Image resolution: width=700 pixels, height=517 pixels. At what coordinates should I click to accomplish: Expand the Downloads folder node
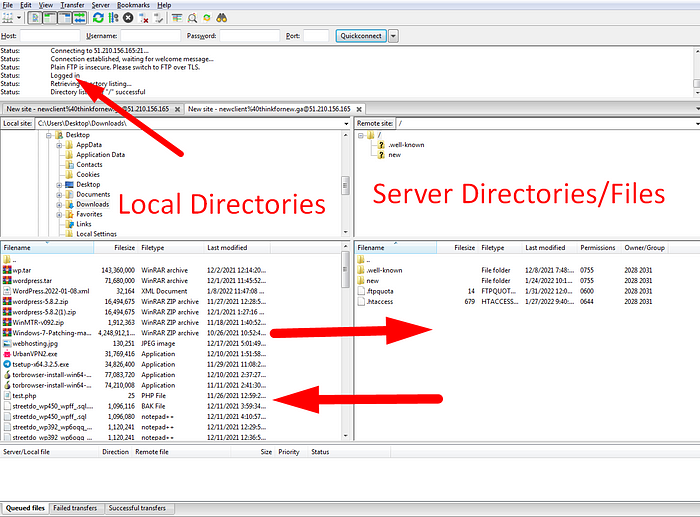coord(59,204)
